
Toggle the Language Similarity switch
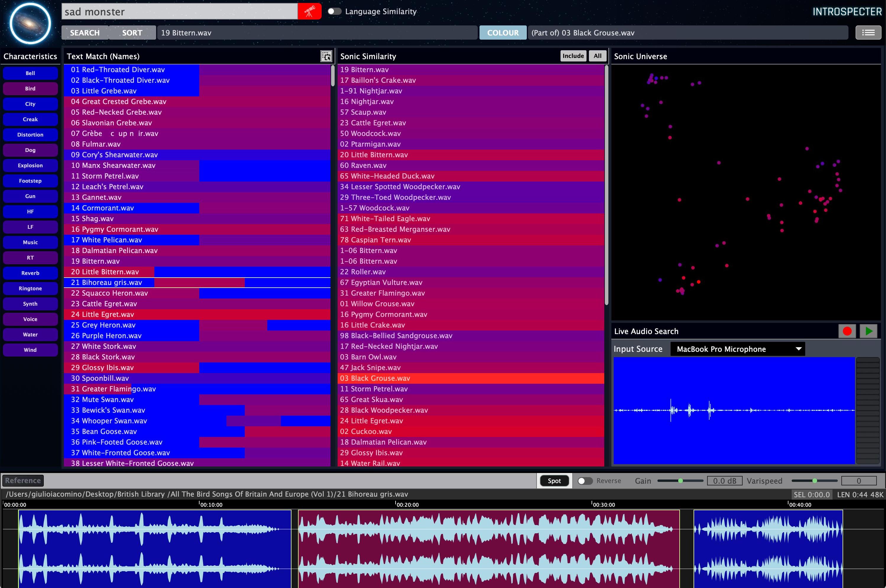(x=334, y=11)
